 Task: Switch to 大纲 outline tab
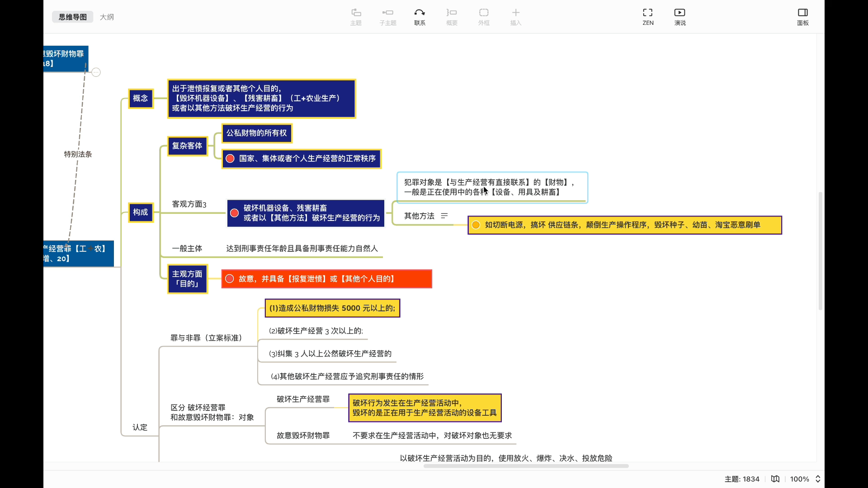point(107,17)
